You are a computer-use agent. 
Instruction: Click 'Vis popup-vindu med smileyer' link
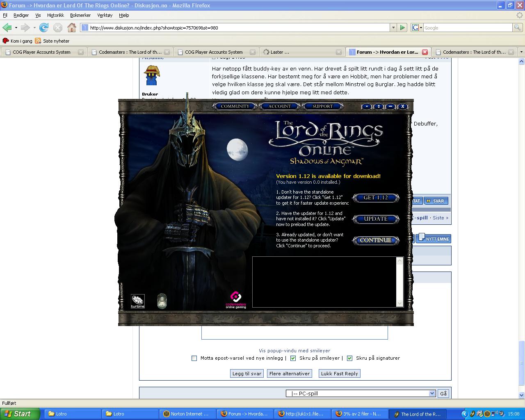click(294, 351)
